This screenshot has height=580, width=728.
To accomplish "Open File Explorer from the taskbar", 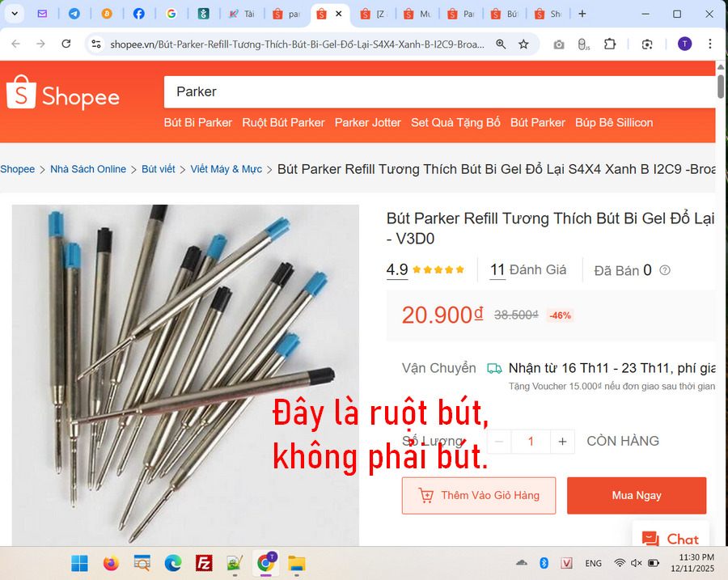I will (x=297, y=564).
